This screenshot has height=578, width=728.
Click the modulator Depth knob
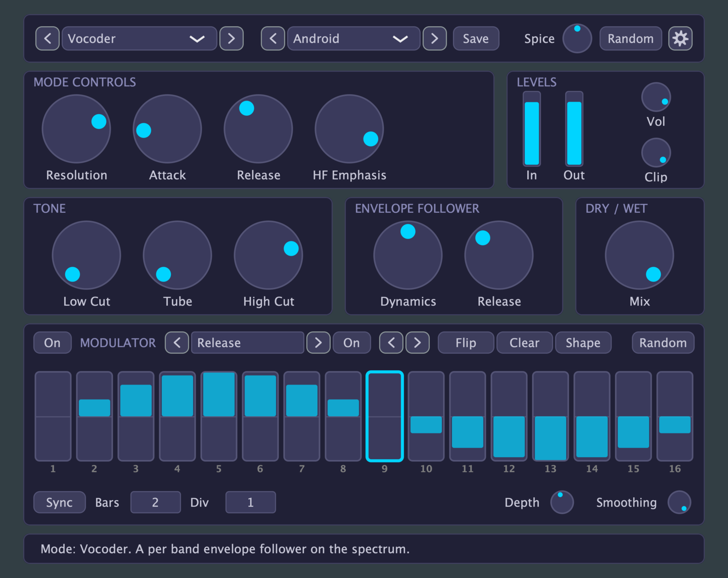point(562,502)
